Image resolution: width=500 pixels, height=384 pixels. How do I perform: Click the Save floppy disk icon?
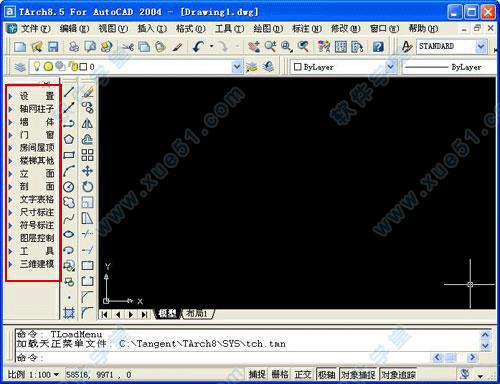[53, 47]
